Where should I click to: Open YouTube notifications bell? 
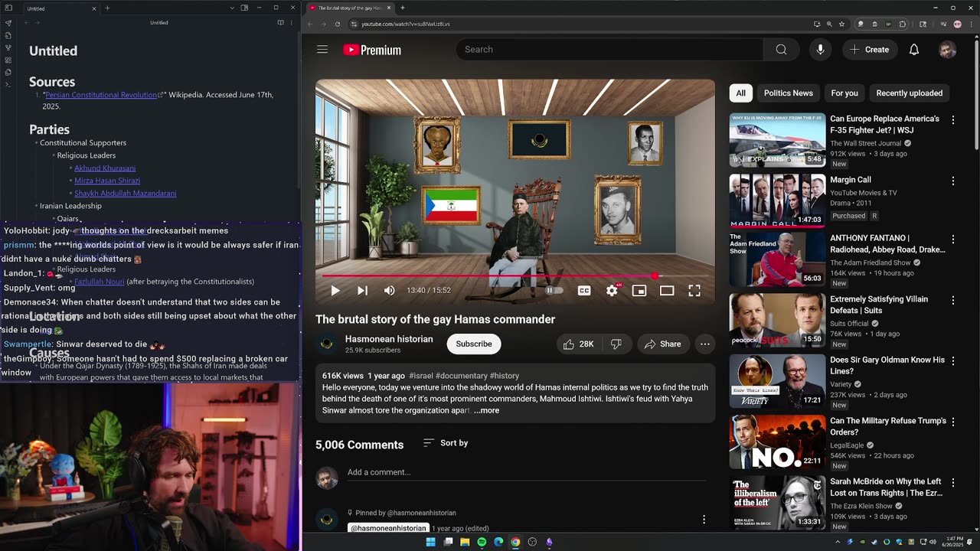(914, 50)
